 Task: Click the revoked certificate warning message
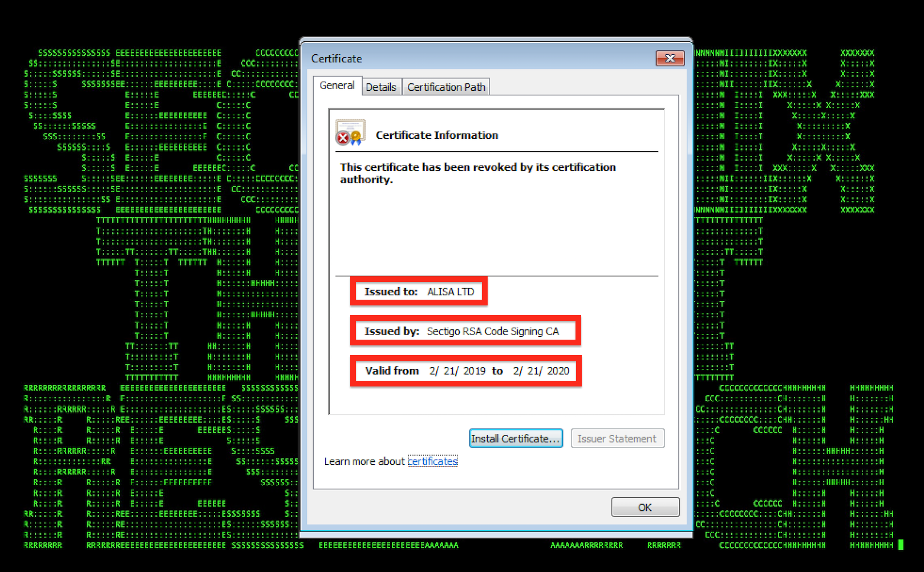[x=478, y=173]
